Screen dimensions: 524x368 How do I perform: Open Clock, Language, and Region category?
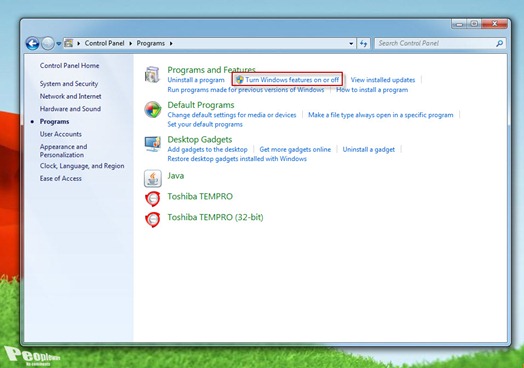(x=82, y=166)
